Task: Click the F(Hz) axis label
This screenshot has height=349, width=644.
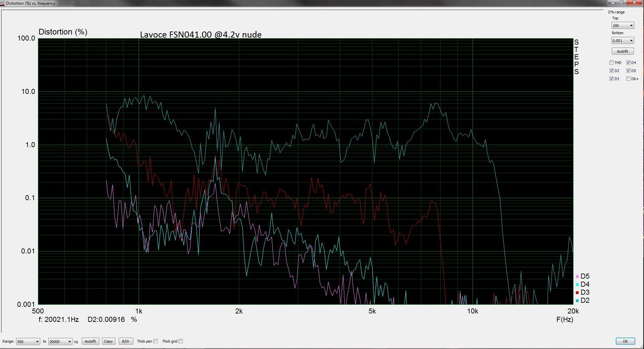Action: point(565,319)
